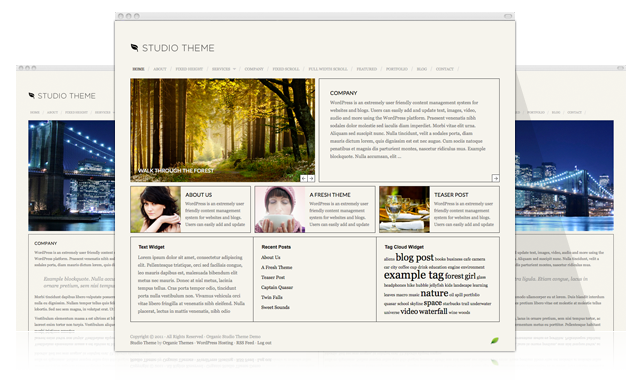The image size is (640, 380).
Task: Select the 'girl' tag in cloud
Action: (470, 276)
